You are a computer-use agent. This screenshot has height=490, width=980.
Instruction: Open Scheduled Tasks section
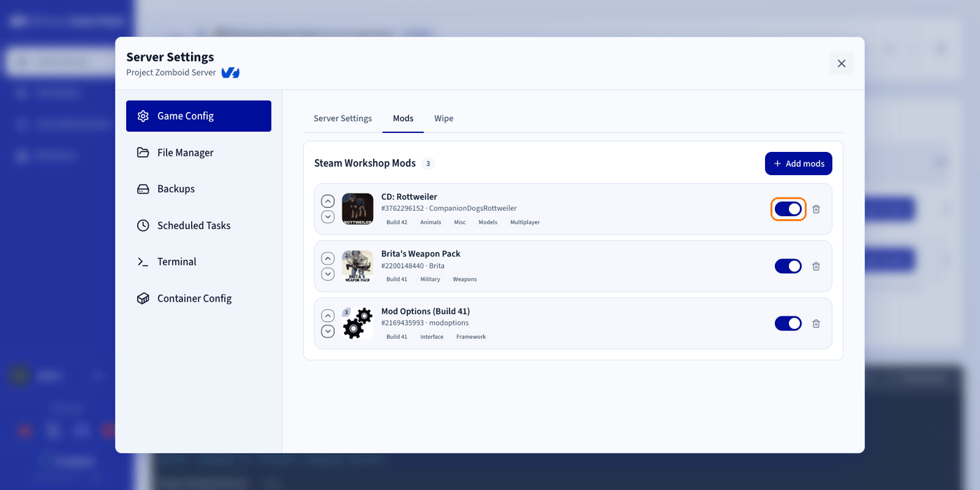(x=199, y=225)
